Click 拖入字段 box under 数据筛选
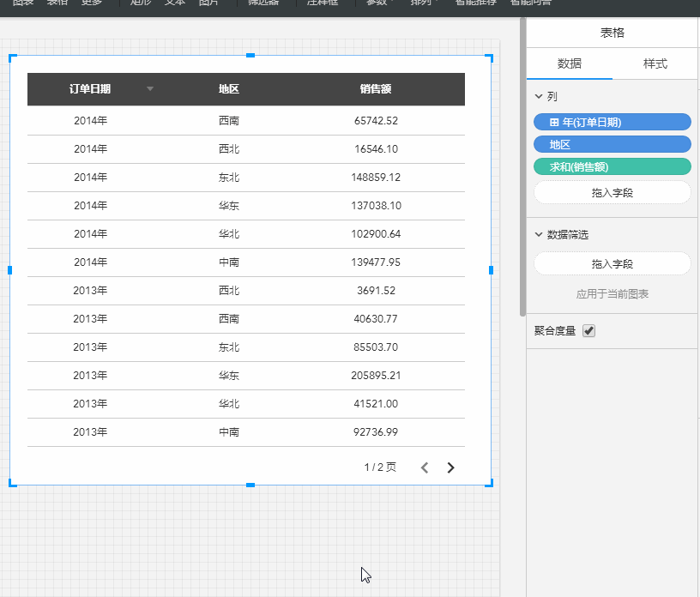 612,264
